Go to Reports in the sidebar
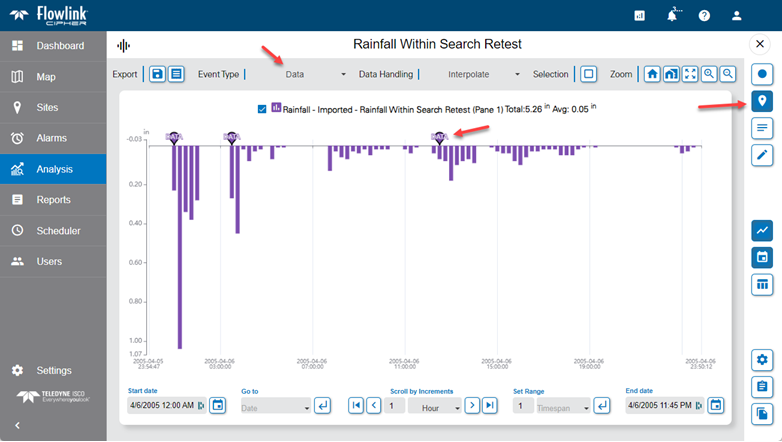The height and width of the screenshot is (442, 782). click(53, 200)
